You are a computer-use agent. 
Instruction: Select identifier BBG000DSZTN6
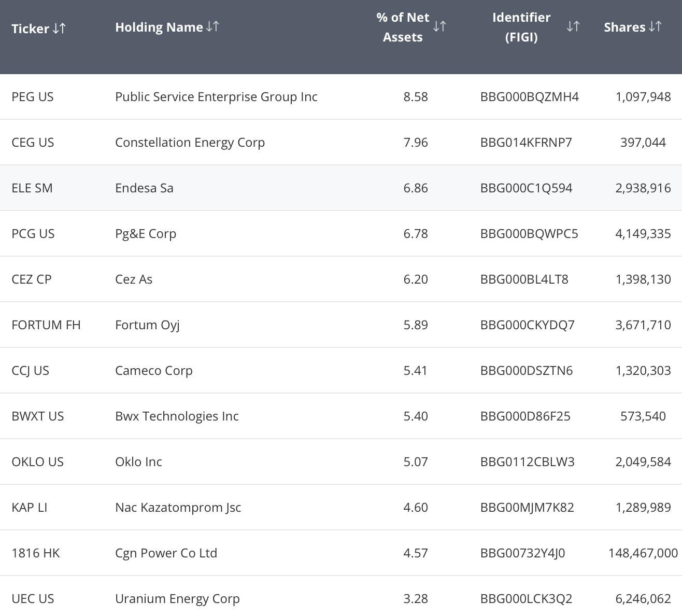click(x=527, y=371)
